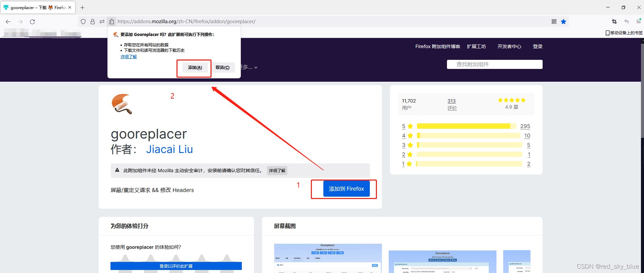The height and width of the screenshot is (273, 644).
Task: Reload the page with the refresh icon
Action: point(32,22)
